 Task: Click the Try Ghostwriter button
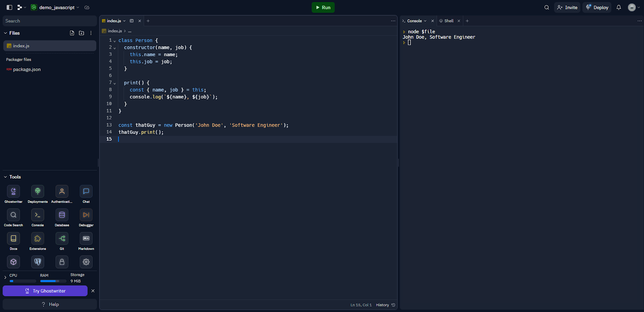pos(45,291)
